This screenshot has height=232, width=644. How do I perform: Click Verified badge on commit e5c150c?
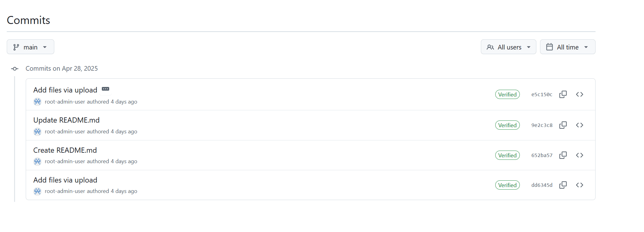point(508,94)
